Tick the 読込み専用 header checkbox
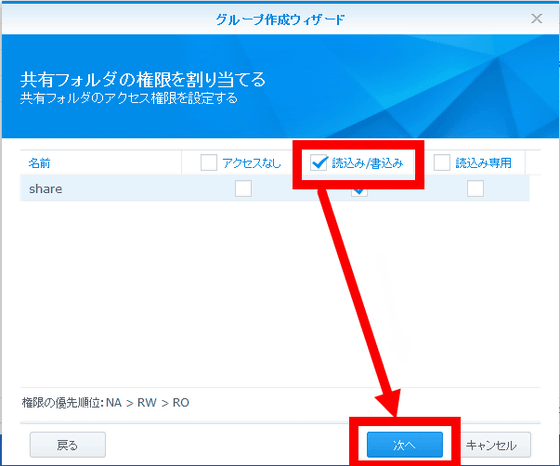 (442, 163)
